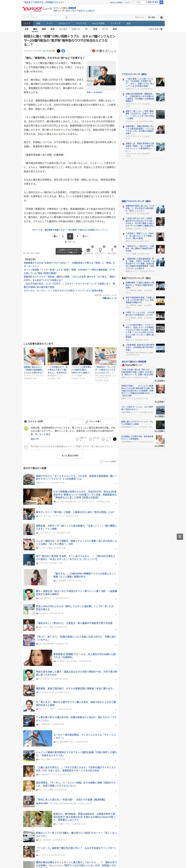Viewport: 186px width, 868px height.
Task: Open the ランキング navigation tab
Action: pyautogui.click(x=115, y=24)
